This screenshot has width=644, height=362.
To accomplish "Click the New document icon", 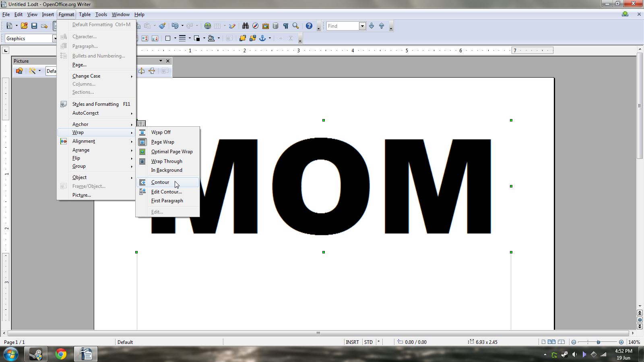I will 9,26.
